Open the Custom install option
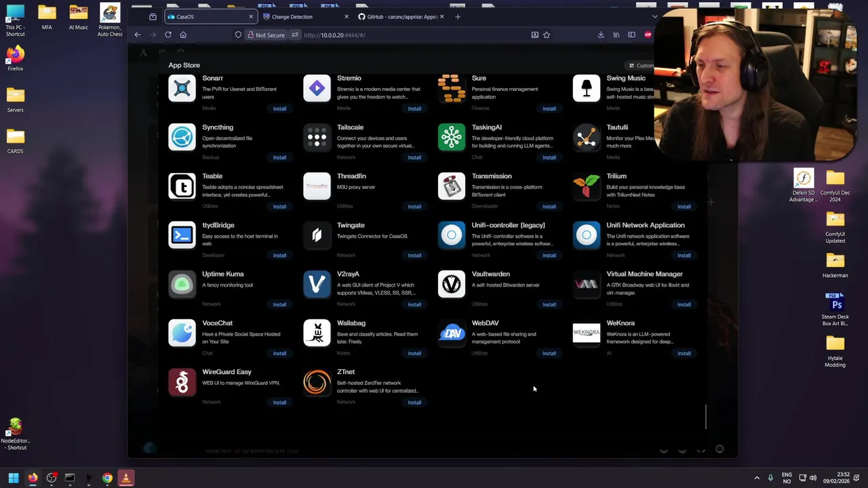 point(642,66)
